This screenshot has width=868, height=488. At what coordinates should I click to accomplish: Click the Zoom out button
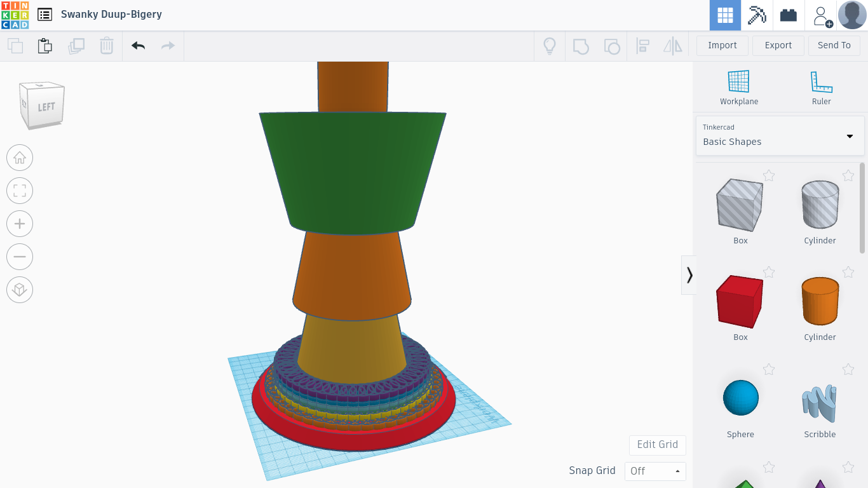[x=20, y=257]
